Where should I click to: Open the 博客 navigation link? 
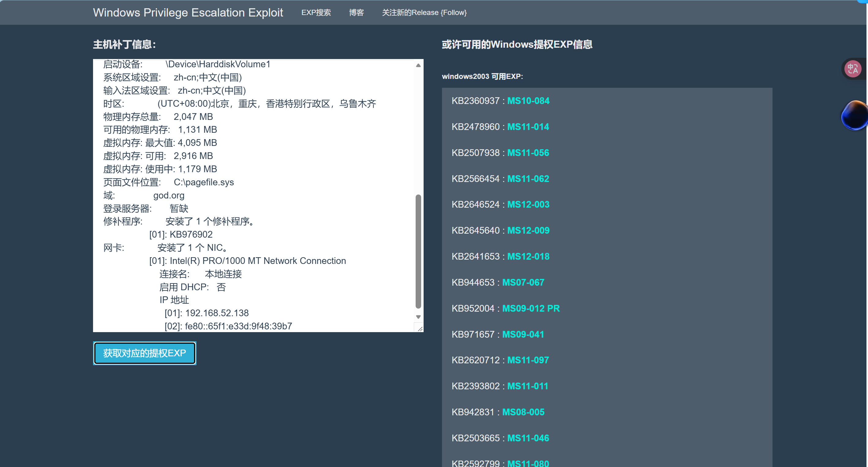click(356, 13)
